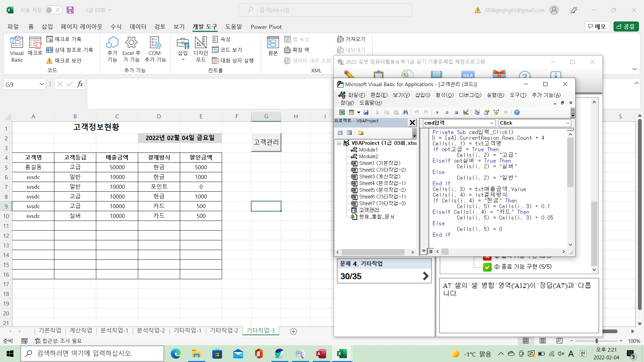
Task: Click the 공유 share button
Action: [x=626, y=26]
